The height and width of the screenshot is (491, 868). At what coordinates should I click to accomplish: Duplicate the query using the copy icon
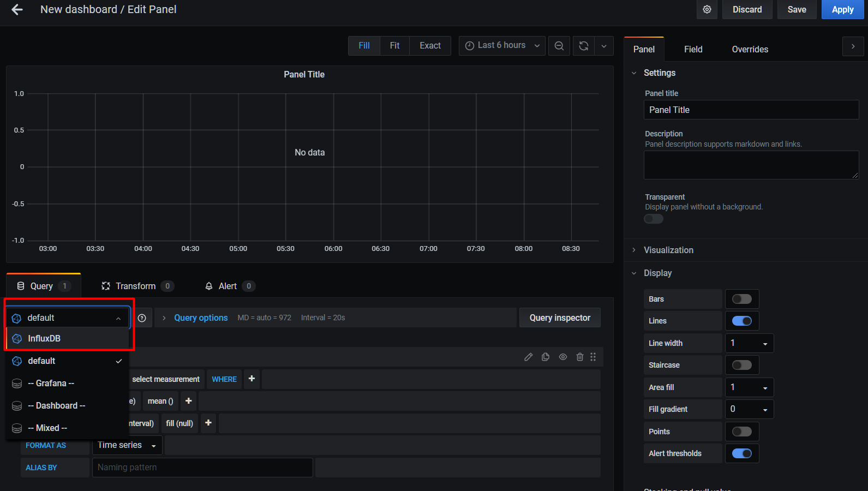pyautogui.click(x=546, y=357)
